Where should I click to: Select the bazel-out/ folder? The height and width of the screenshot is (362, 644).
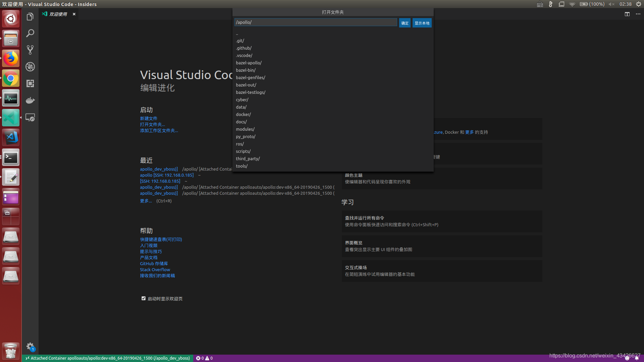[333, 85]
